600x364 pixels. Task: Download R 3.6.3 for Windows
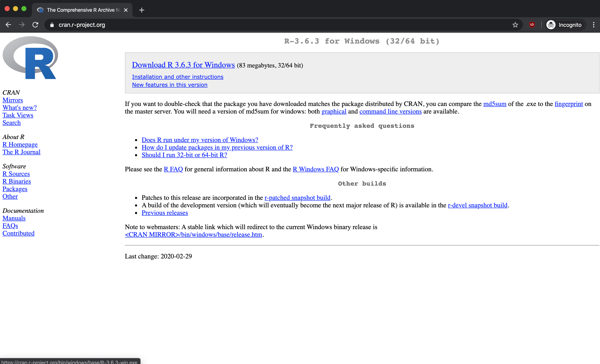coord(183,65)
